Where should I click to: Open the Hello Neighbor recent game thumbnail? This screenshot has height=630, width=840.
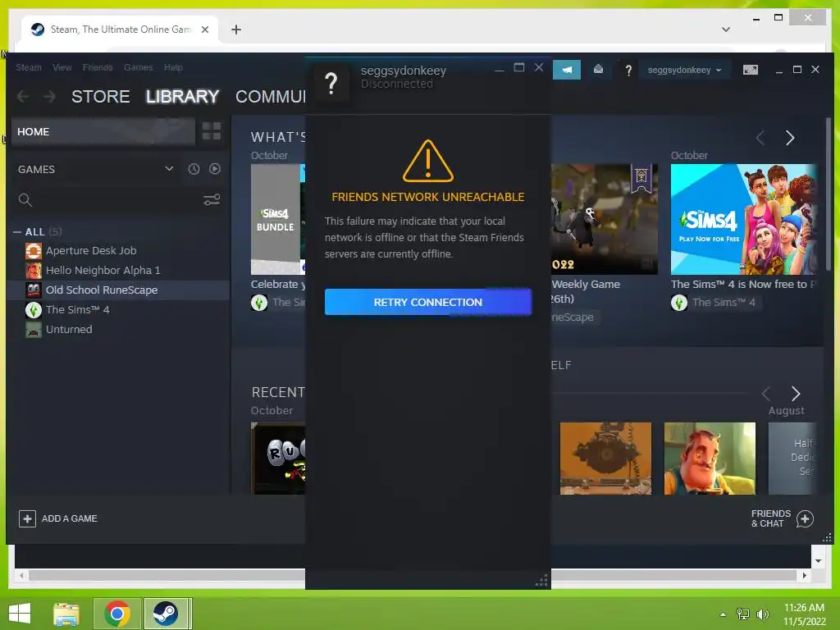tap(710, 459)
